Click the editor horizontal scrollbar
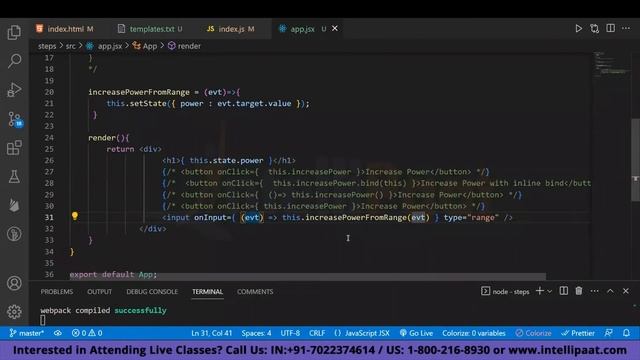This screenshot has width=640, height=360. 307,277
